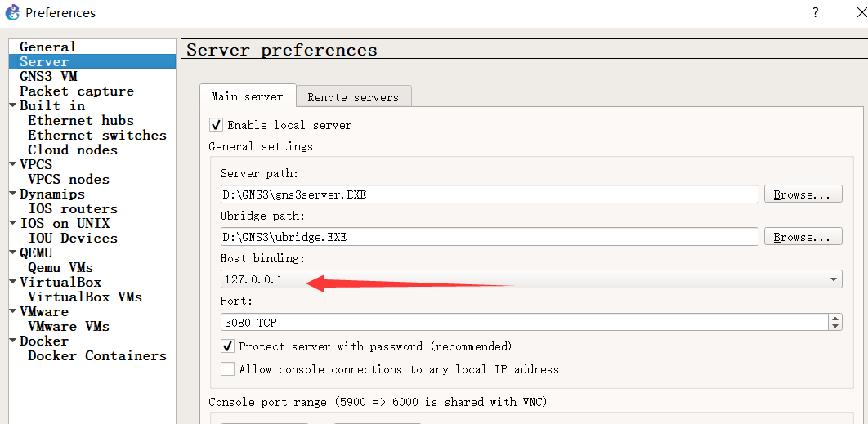Switch to Main server tab

248,96
